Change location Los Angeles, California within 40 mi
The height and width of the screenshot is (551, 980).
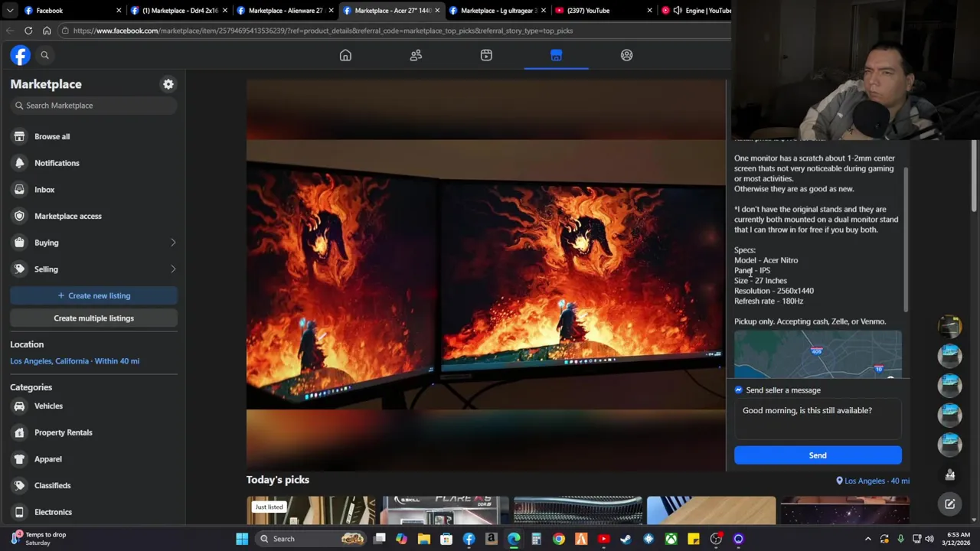point(74,361)
